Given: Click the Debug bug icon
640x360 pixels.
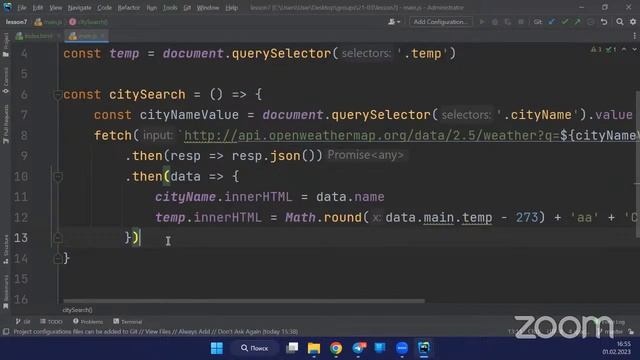Looking at the screenshot, I should pyautogui.click(x=495, y=22).
